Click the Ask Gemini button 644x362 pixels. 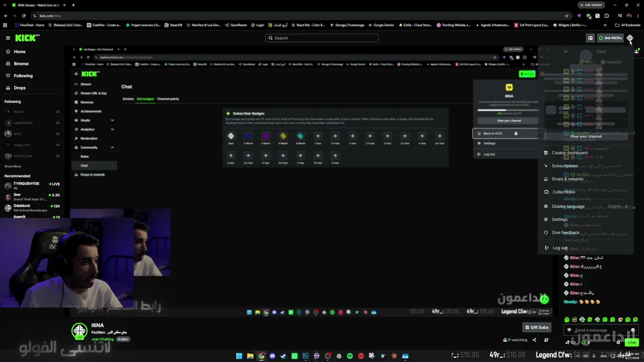point(591,5)
